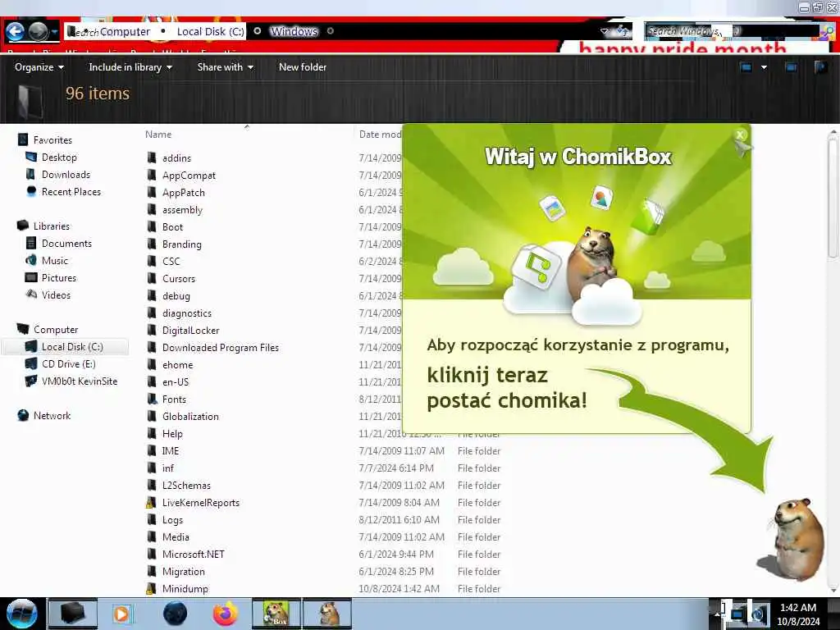Click the New folder button
Screen dimensions: 840x630
coord(303,67)
